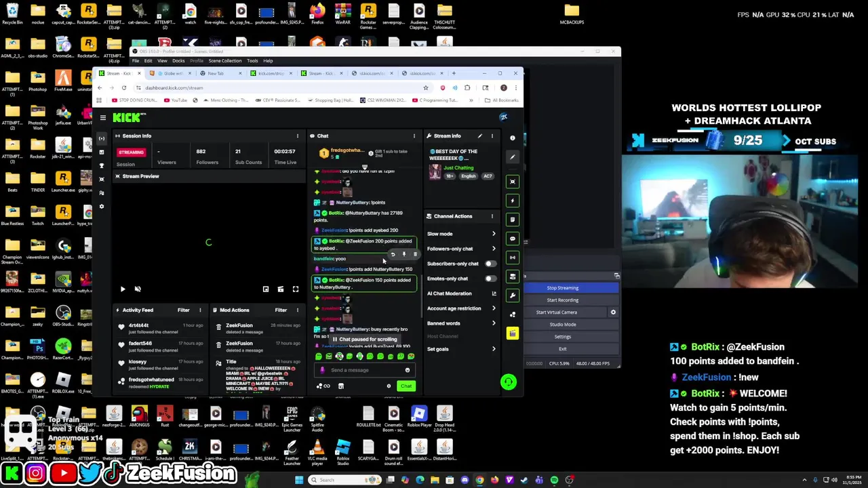This screenshot has height=488, width=868.
Task: Click the info icon in Kick right rail
Action: click(x=513, y=138)
